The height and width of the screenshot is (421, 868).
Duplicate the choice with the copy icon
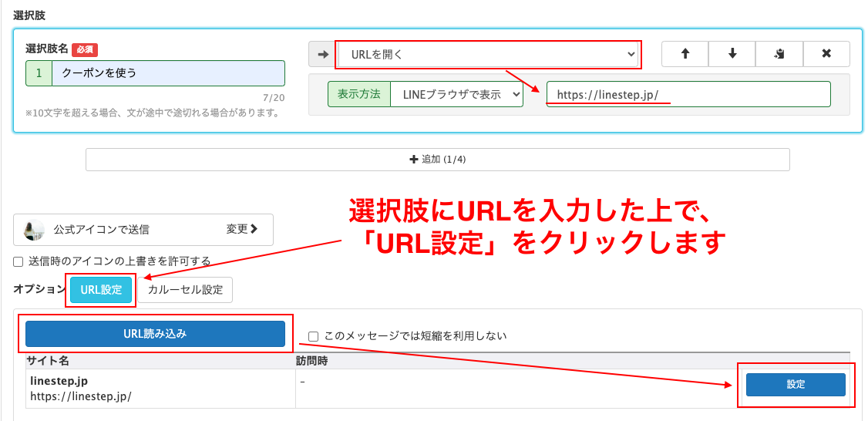(779, 54)
